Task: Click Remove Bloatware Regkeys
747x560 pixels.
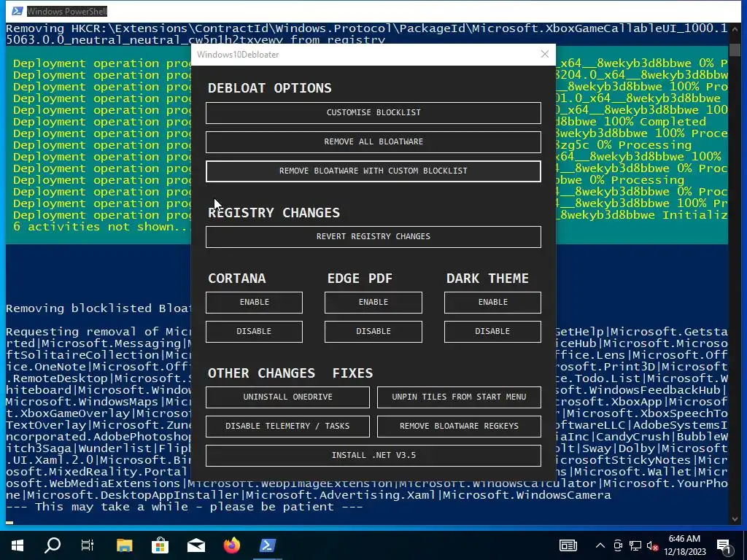Action: (459, 426)
